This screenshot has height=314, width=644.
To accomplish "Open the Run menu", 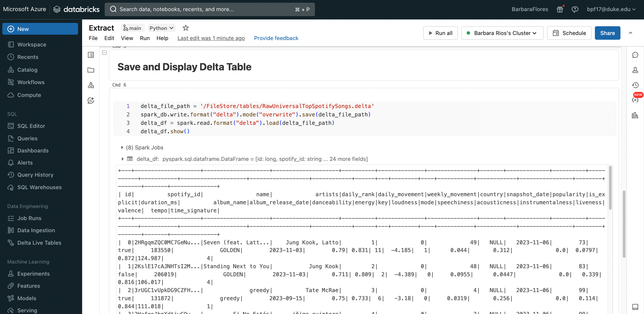I will pos(145,38).
